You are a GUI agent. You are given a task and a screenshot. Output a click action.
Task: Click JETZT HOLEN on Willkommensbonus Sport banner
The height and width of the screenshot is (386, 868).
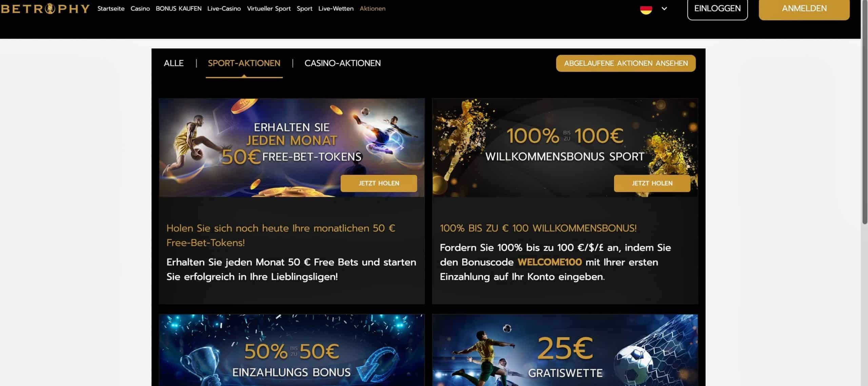pyautogui.click(x=652, y=183)
